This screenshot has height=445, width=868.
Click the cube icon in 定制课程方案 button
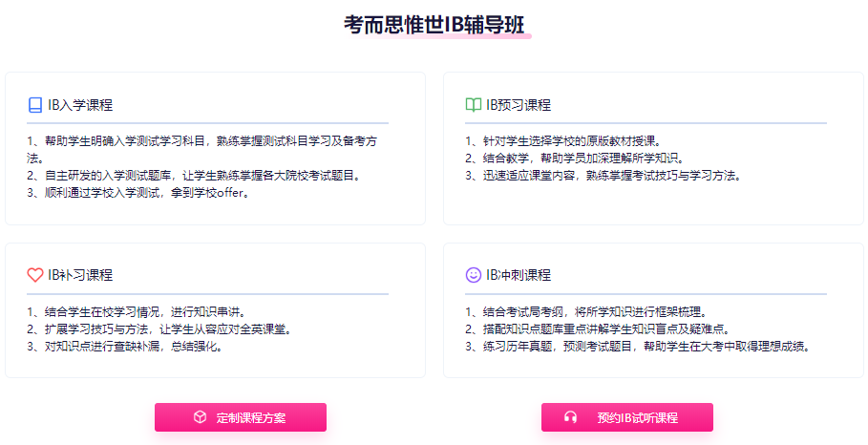201,417
